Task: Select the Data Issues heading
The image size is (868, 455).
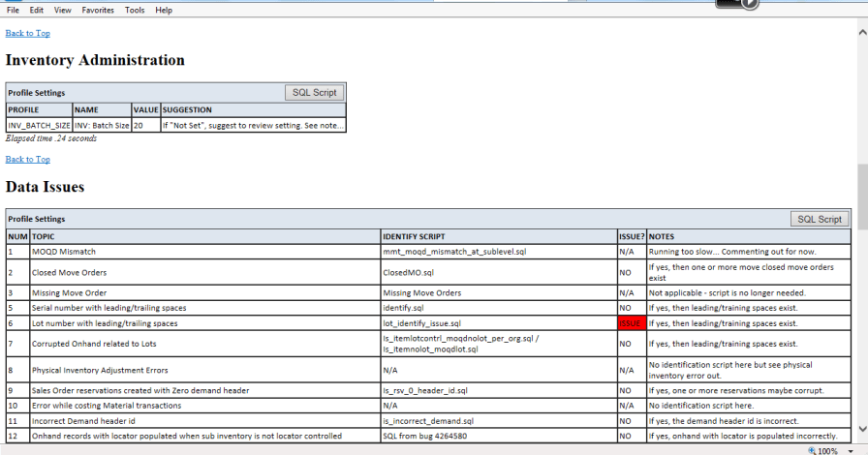Action: coord(45,187)
